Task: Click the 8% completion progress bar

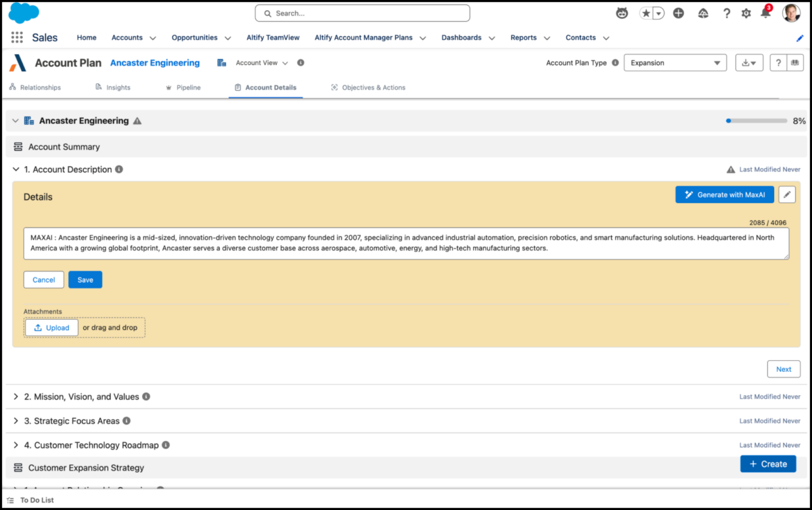Action: [x=756, y=121]
